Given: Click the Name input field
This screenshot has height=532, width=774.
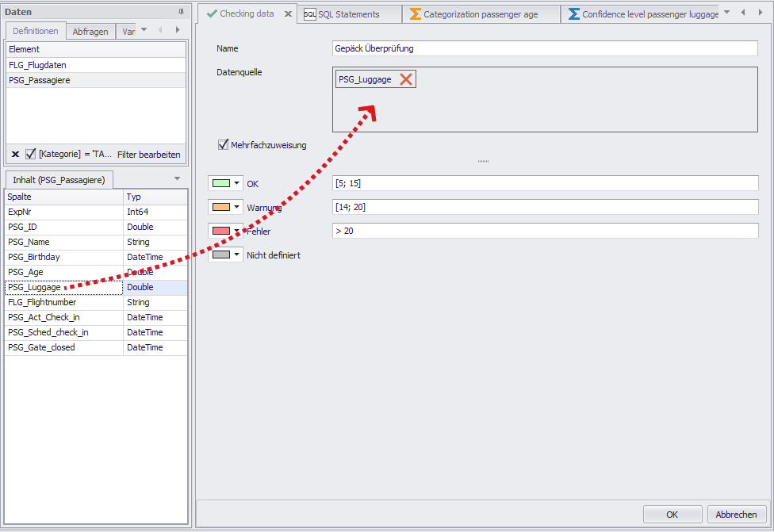Looking at the screenshot, I should coord(545,48).
